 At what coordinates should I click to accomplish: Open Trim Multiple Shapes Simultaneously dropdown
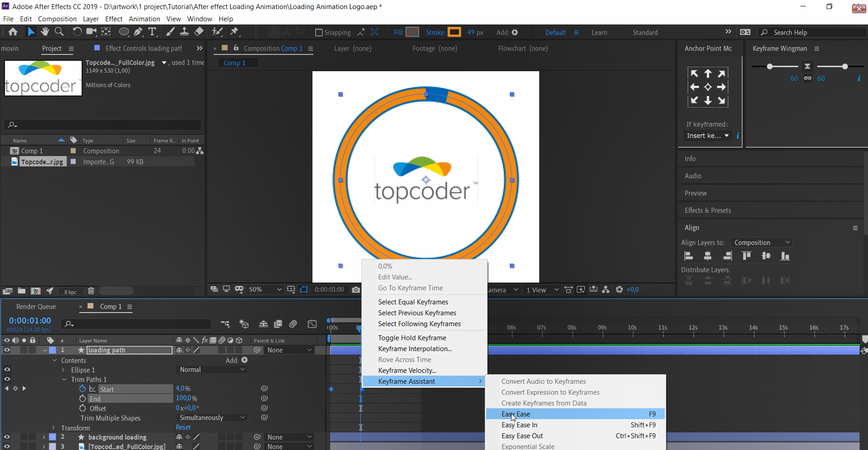point(212,417)
